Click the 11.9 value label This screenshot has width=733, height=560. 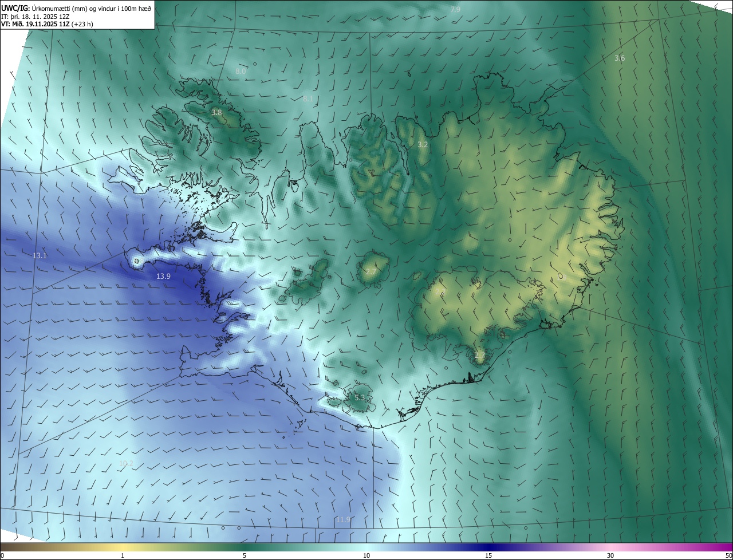343,520
